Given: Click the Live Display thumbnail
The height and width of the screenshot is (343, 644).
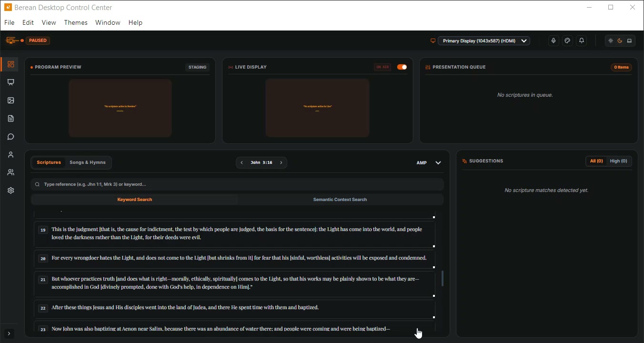Looking at the screenshot, I should coord(317,108).
